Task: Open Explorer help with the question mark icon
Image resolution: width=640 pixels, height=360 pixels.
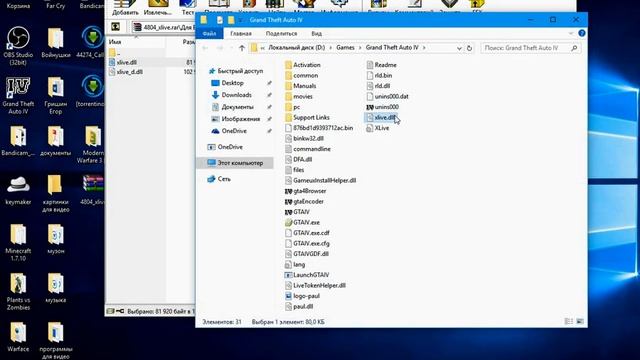Action: 582,33
